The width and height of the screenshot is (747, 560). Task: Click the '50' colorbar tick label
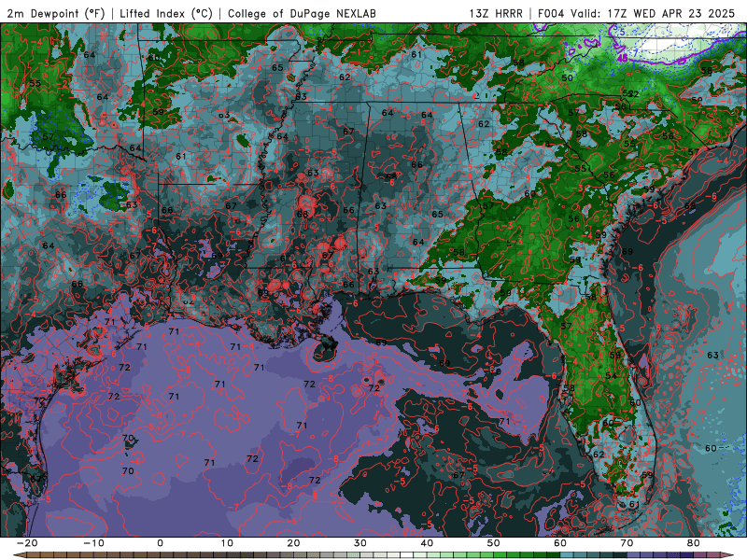(x=494, y=543)
